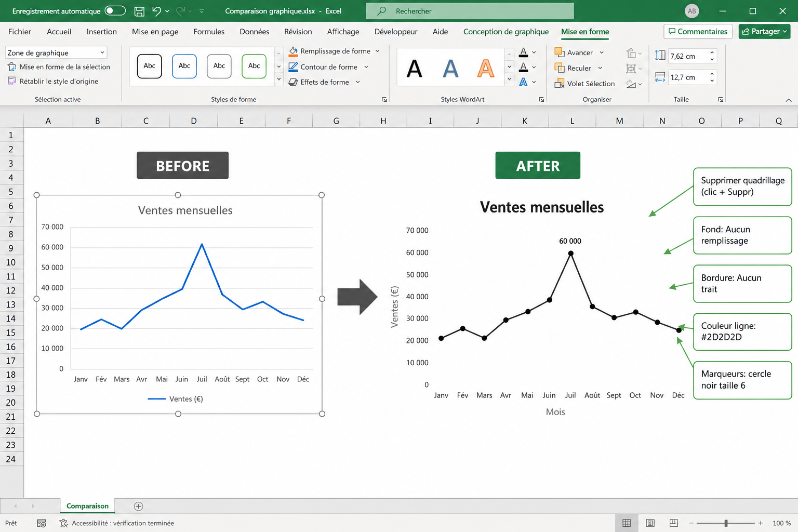
Task: Toggle the Enregistrement automatique switch
Action: point(115,11)
